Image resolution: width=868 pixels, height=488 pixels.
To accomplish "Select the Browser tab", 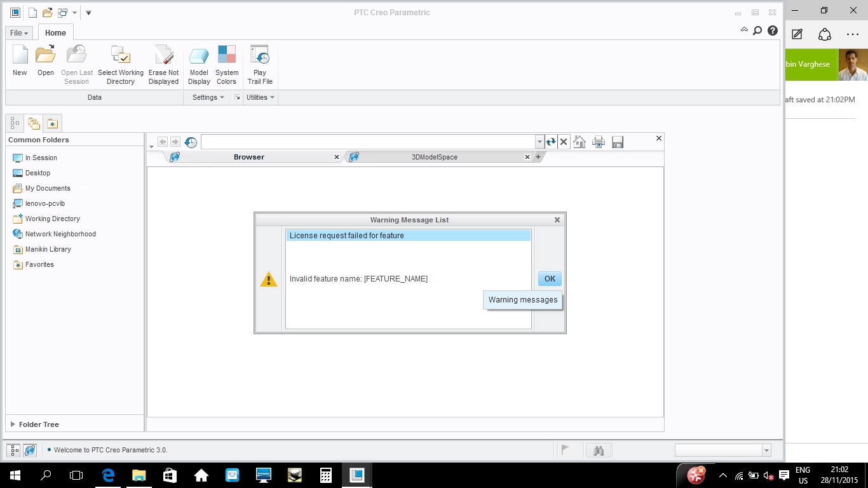I will click(x=249, y=157).
